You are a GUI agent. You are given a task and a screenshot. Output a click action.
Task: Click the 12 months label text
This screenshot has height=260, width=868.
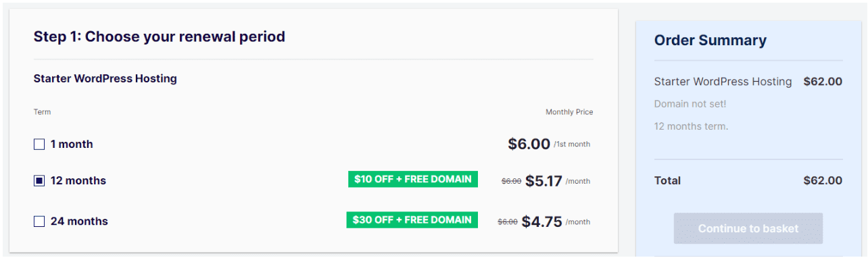pos(78,180)
